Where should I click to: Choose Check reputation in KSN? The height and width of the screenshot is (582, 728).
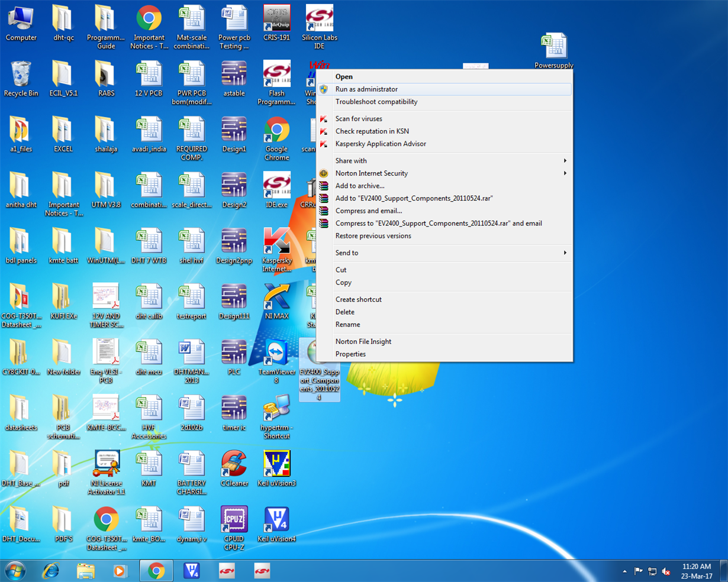pyautogui.click(x=444, y=131)
